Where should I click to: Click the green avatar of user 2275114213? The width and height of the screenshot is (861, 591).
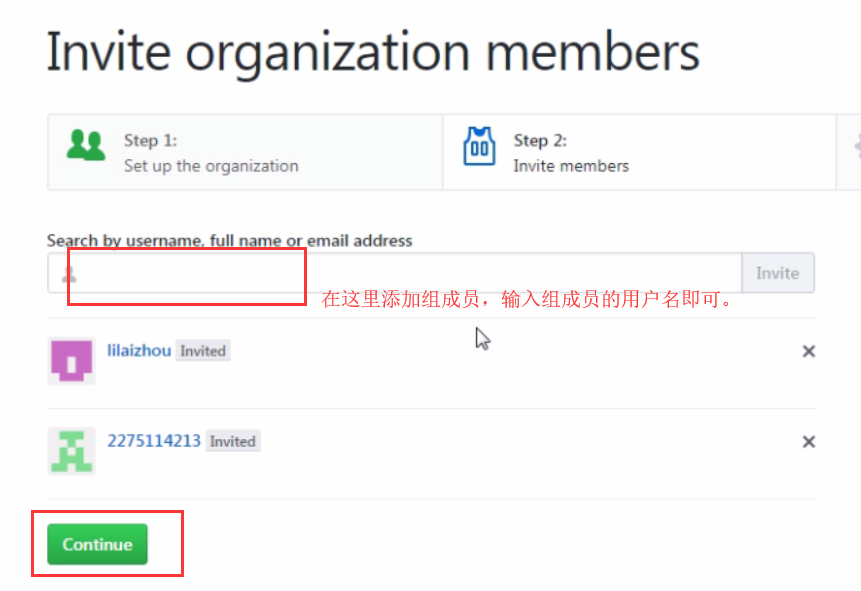tap(71, 451)
